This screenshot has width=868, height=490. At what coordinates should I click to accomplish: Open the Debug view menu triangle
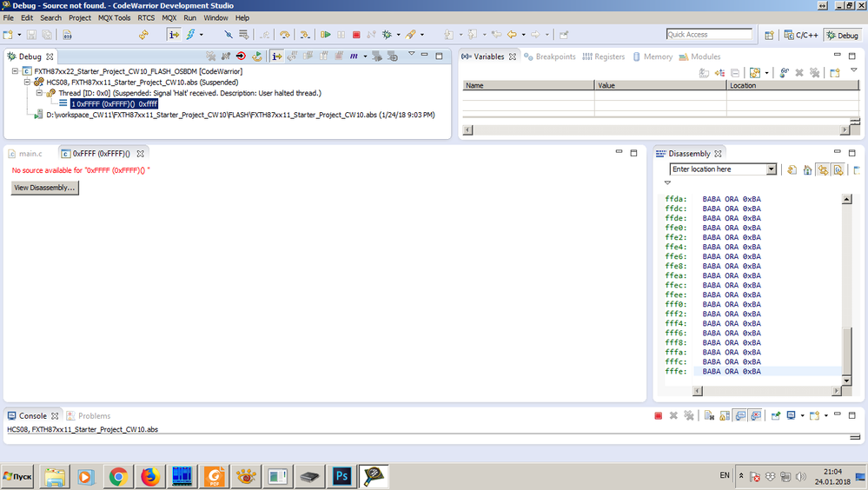tap(411, 54)
